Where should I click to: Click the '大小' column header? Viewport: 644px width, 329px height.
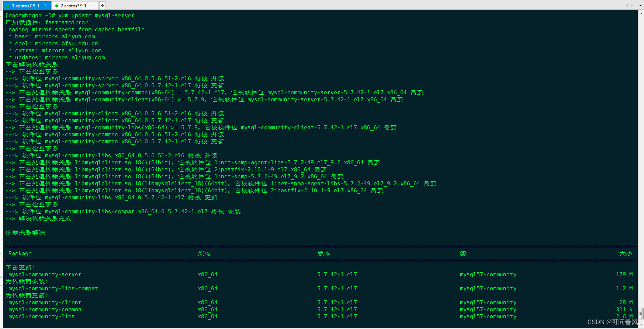coord(626,253)
